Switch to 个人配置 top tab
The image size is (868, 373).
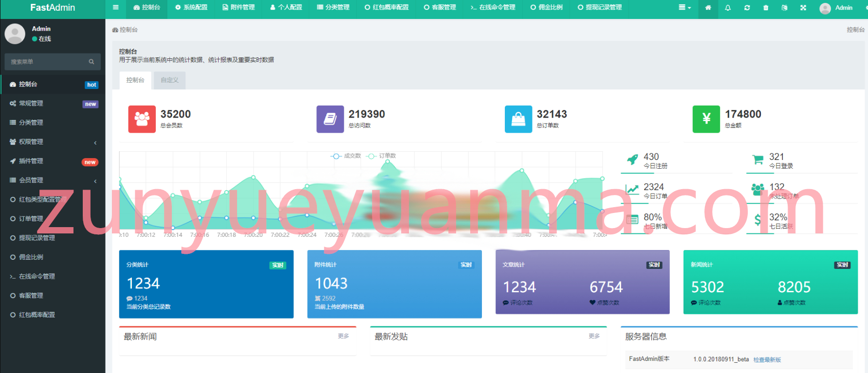click(286, 7)
